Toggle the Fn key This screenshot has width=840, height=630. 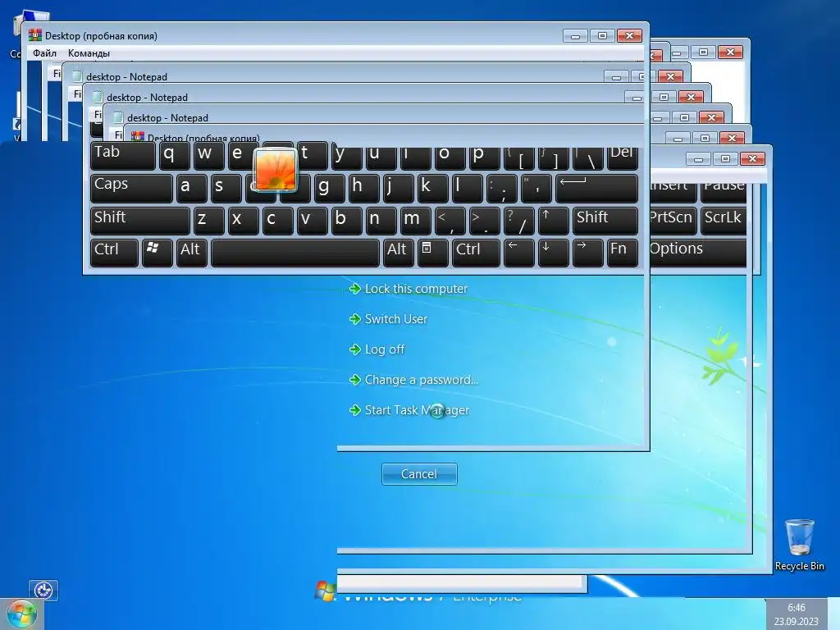point(622,253)
